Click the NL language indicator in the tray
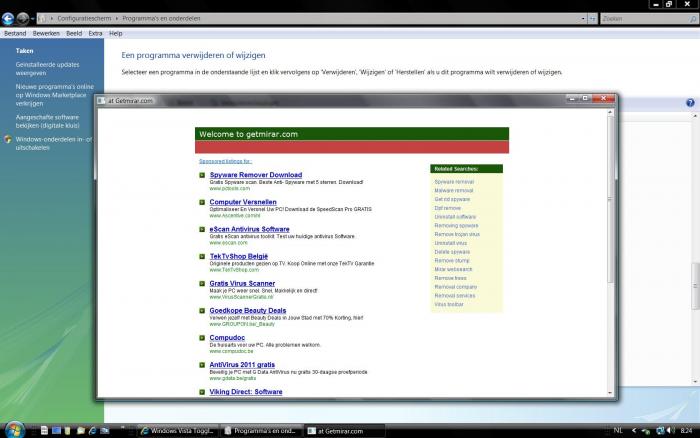Screen dimensions: 700x438 pos(618,430)
